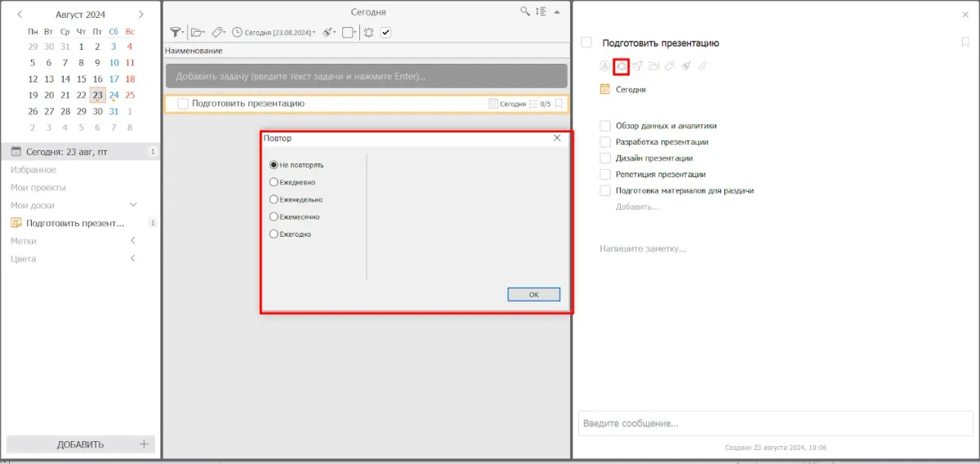Select the Ежедневно radio option

(x=274, y=182)
